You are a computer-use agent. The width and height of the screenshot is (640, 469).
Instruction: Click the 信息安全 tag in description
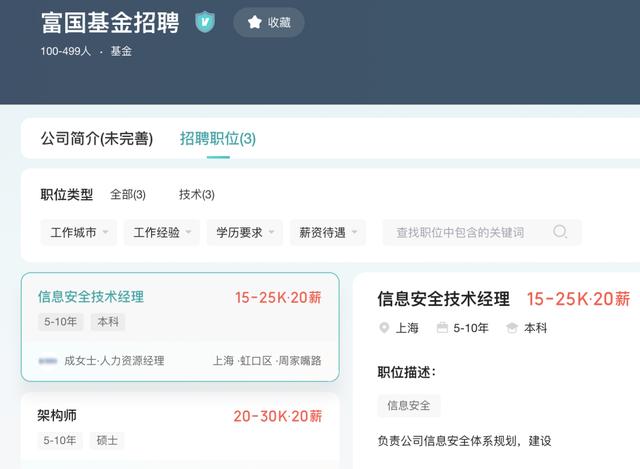click(409, 405)
